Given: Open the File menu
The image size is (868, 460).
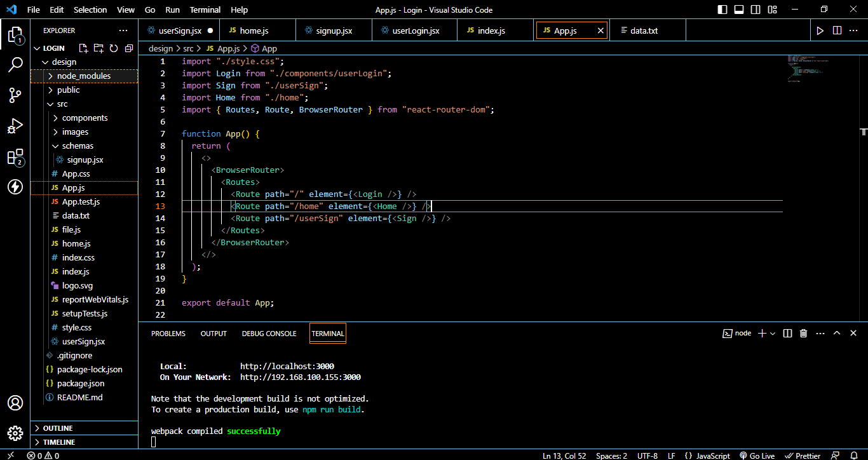Looking at the screenshot, I should pyautogui.click(x=33, y=10).
